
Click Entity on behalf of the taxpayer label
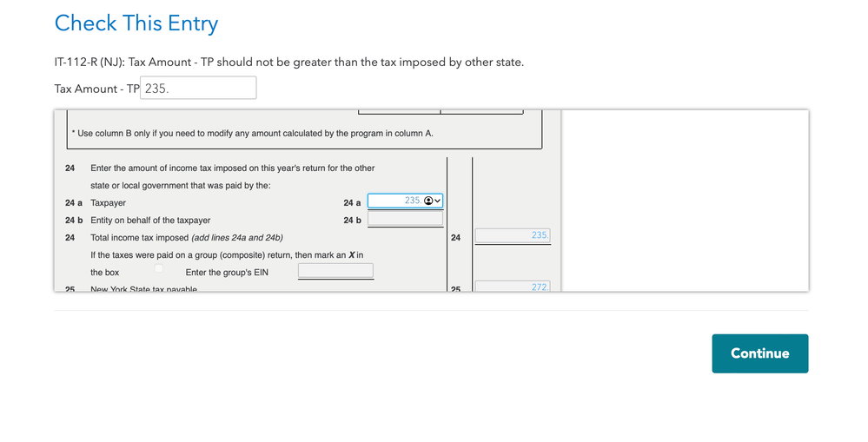point(150,221)
